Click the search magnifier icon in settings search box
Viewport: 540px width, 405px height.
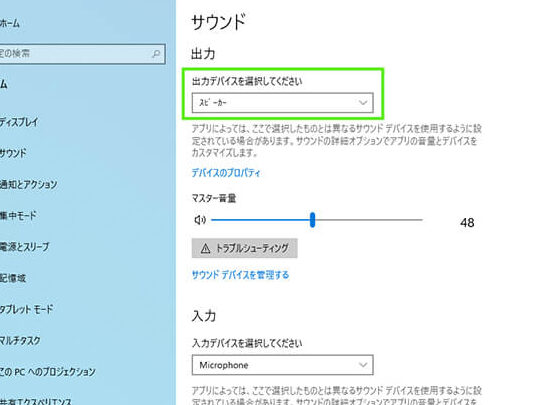(156, 54)
